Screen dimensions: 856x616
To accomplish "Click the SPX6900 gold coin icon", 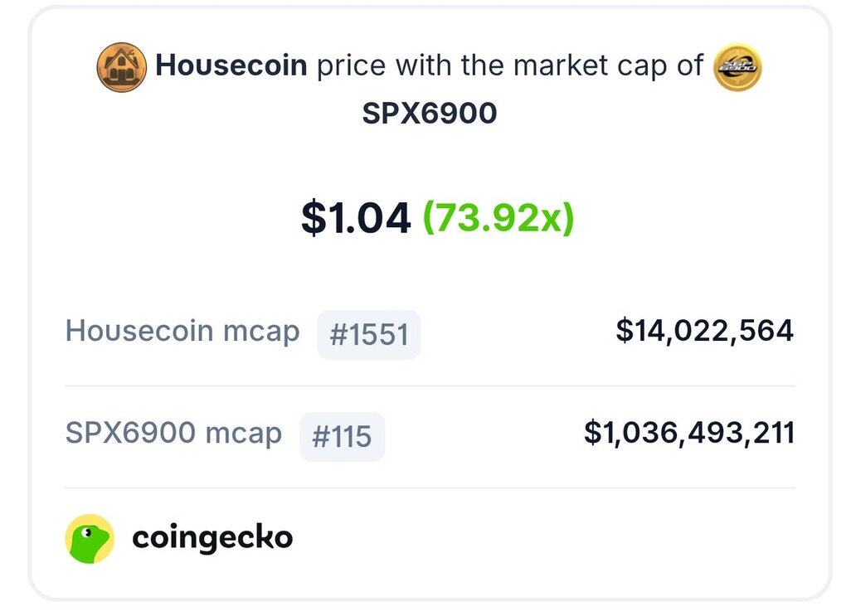I will [737, 67].
